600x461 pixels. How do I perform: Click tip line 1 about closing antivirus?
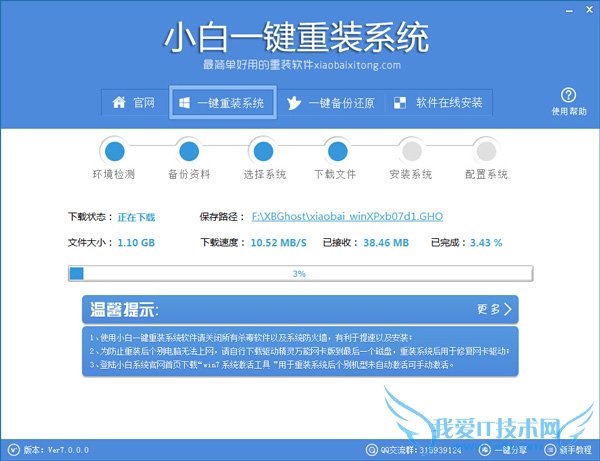click(x=251, y=338)
